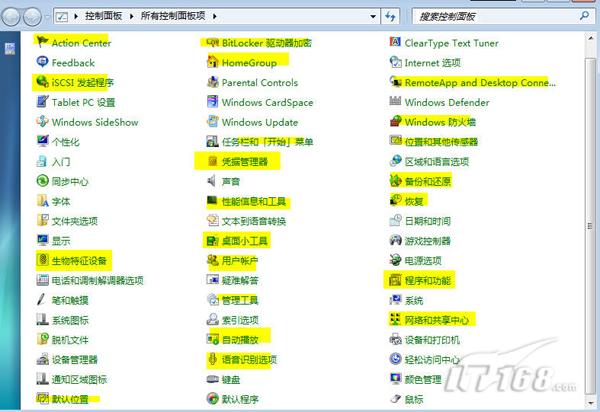Open the 颜色管理 link
600x412 pixels.
pos(423,379)
